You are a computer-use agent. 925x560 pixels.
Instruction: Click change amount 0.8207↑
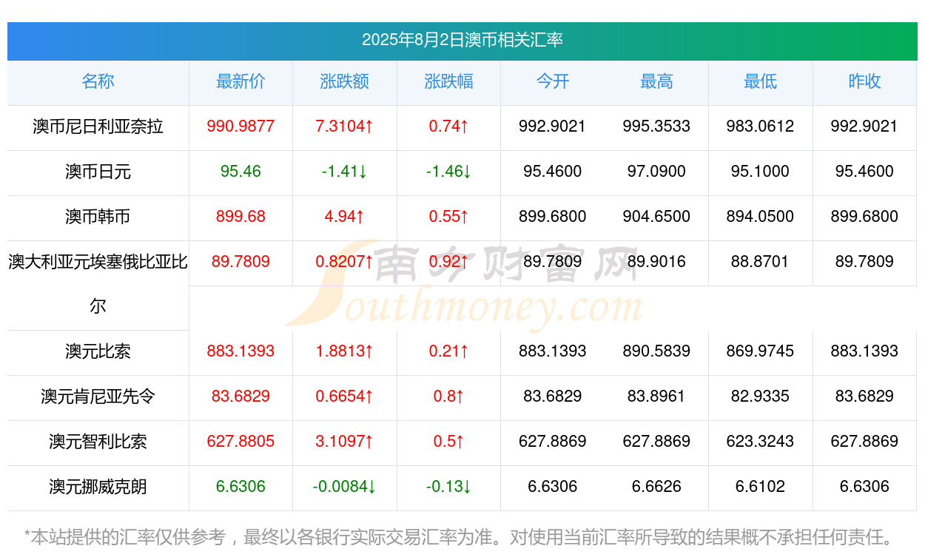coord(344,262)
